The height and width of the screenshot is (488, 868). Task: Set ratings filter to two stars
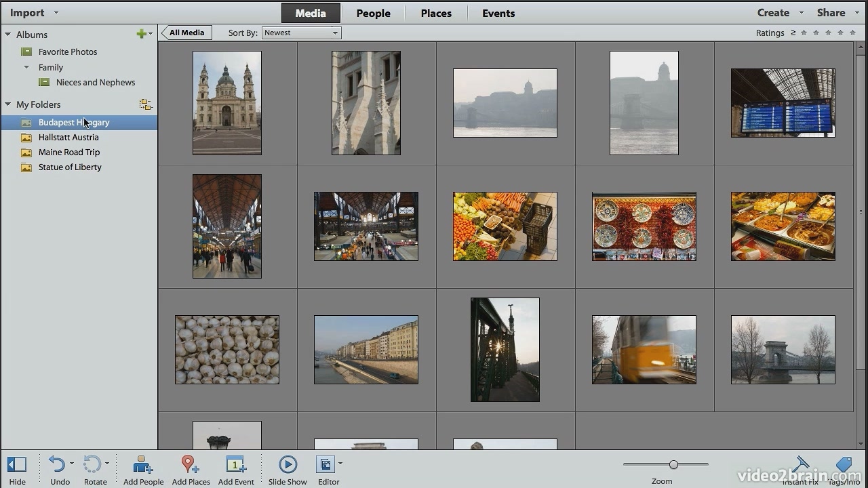pyautogui.click(x=816, y=33)
